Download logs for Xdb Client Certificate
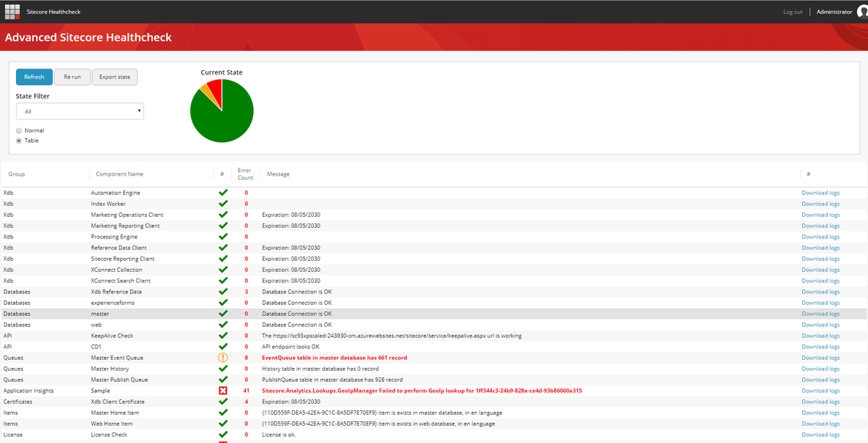Screen dimensions: 868x443 point(820,402)
